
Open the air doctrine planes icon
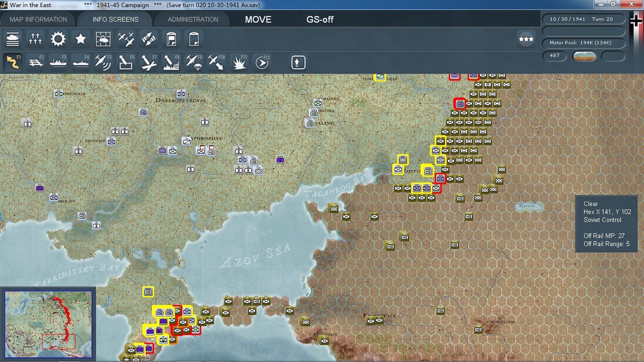tap(126, 39)
